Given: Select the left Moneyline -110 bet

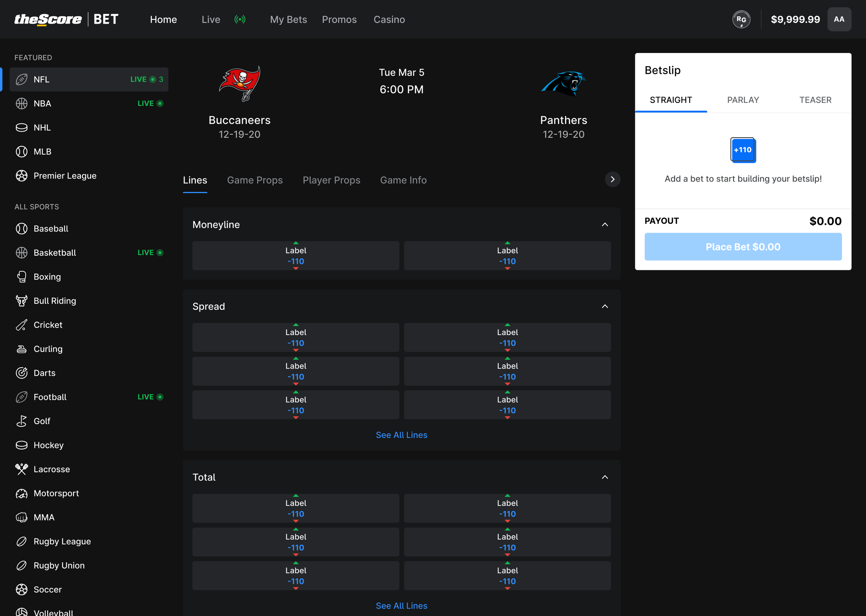Looking at the screenshot, I should click(x=296, y=256).
